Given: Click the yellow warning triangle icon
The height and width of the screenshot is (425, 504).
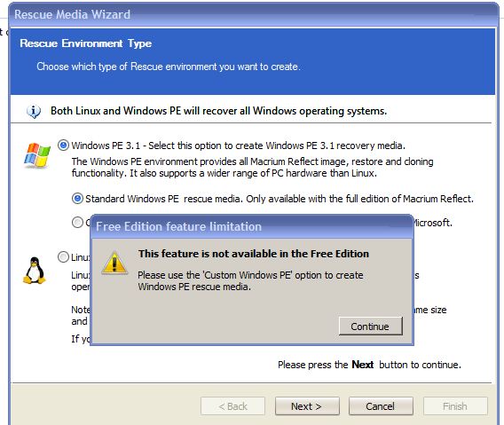Looking at the screenshot, I should 114,264.
